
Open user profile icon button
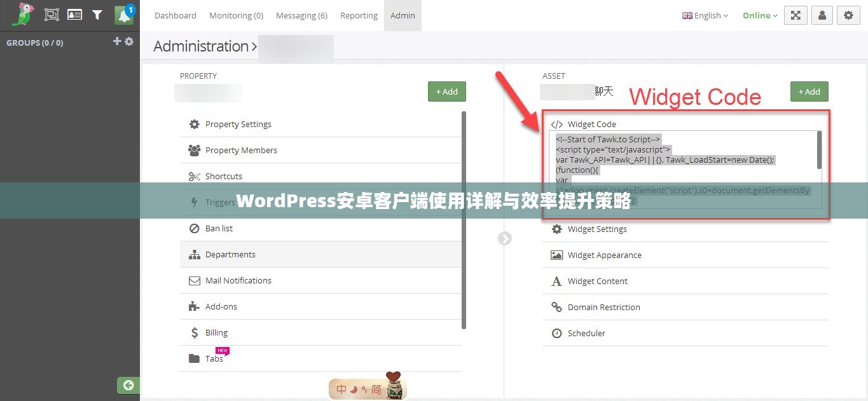(x=822, y=15)
